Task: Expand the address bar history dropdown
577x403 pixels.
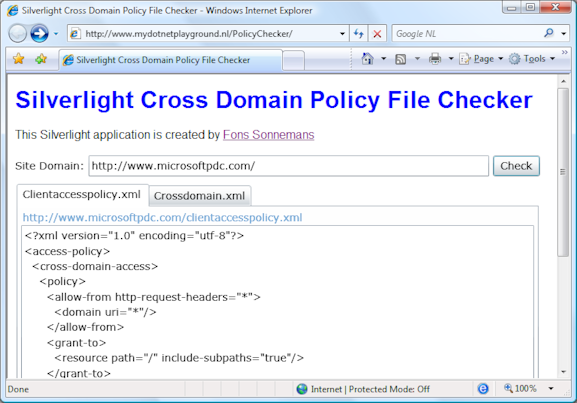Action: [342, 34]
